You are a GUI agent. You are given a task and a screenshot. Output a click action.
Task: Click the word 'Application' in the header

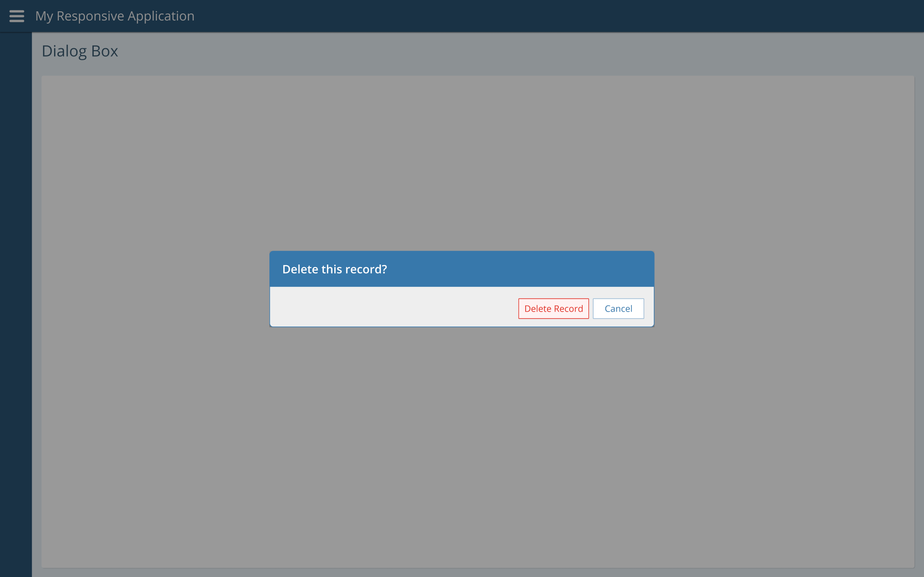click(x=161, y=16)
